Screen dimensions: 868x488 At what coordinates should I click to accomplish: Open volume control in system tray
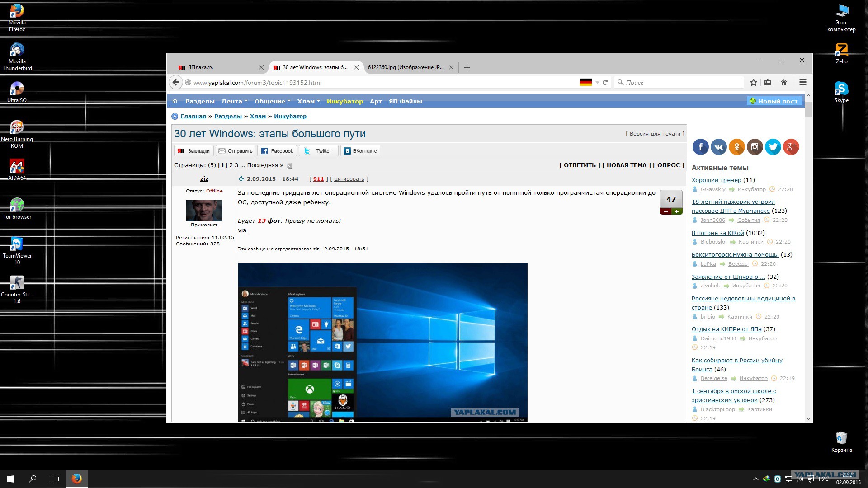pyautogui.click(x=800, y=479)
